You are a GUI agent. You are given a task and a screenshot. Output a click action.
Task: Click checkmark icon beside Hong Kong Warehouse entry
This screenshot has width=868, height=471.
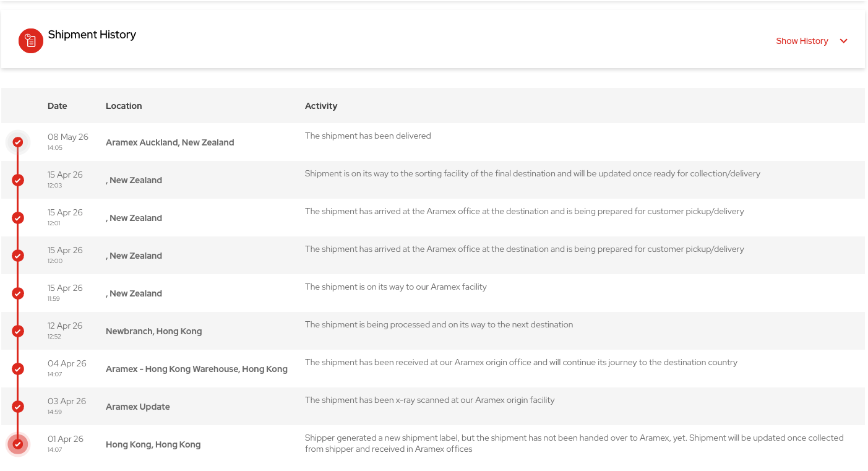pos(18,369)
